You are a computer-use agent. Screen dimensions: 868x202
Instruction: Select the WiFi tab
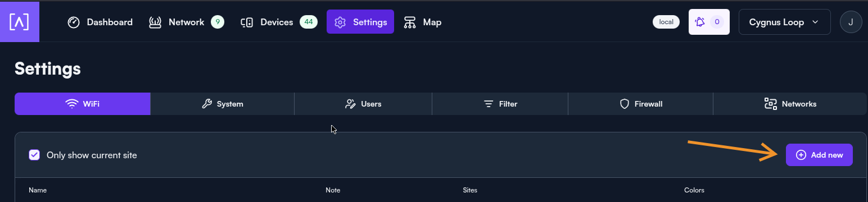point(83,104)
